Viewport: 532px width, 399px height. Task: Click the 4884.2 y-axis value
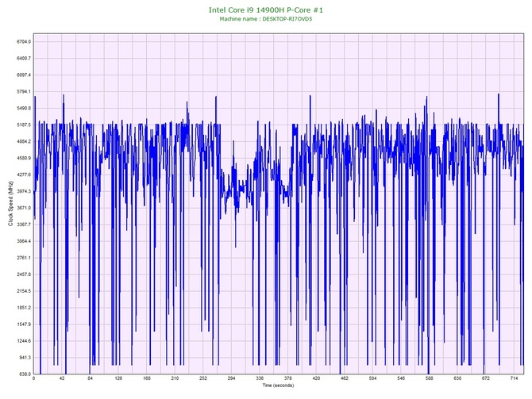tap(24, 141)
